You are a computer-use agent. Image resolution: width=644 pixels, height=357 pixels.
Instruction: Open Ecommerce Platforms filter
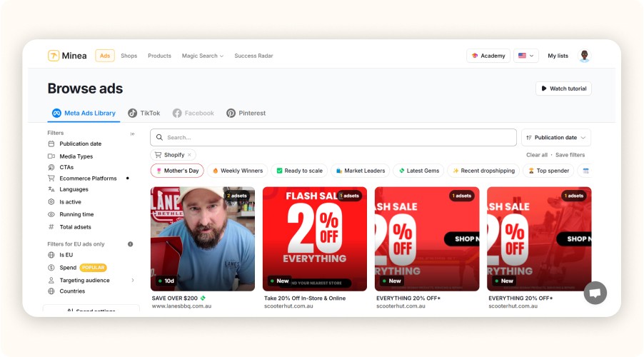click(88, 178)
